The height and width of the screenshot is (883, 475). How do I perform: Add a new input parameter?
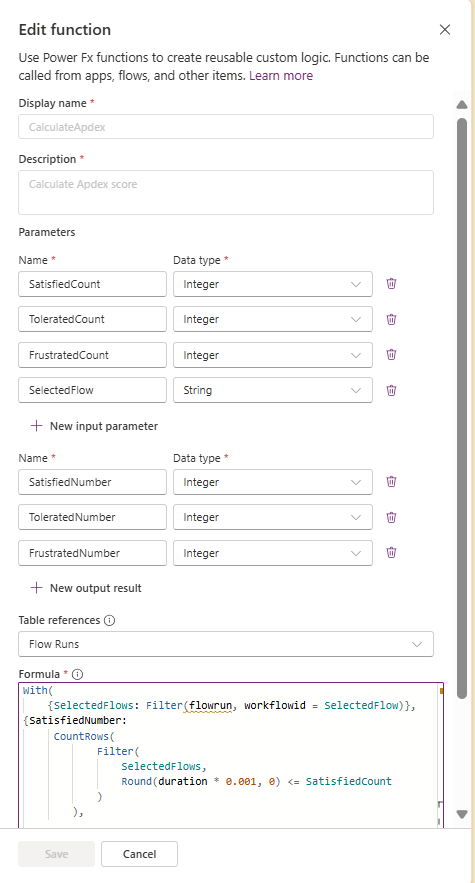[94, 426]
